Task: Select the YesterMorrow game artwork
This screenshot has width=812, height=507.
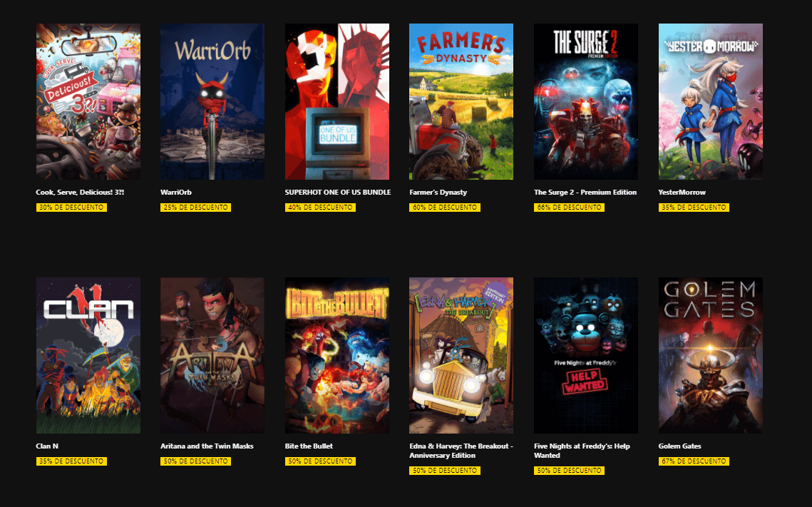Action: click(711, 101)
